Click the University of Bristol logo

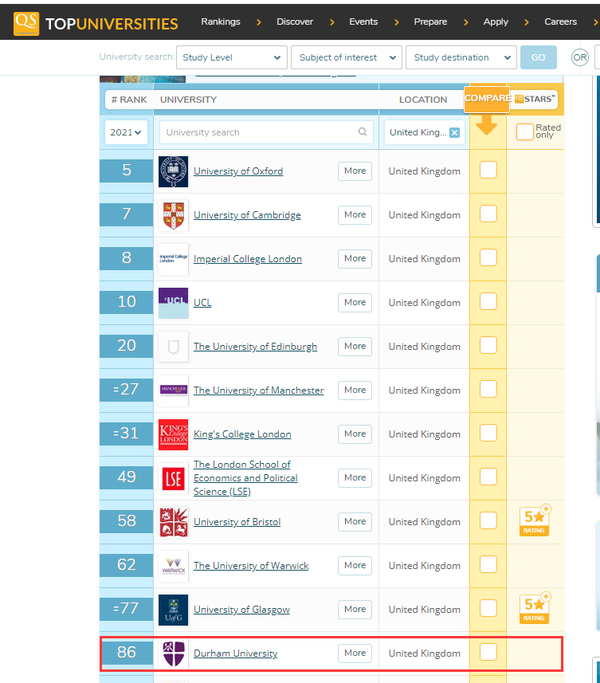(173, 522)
